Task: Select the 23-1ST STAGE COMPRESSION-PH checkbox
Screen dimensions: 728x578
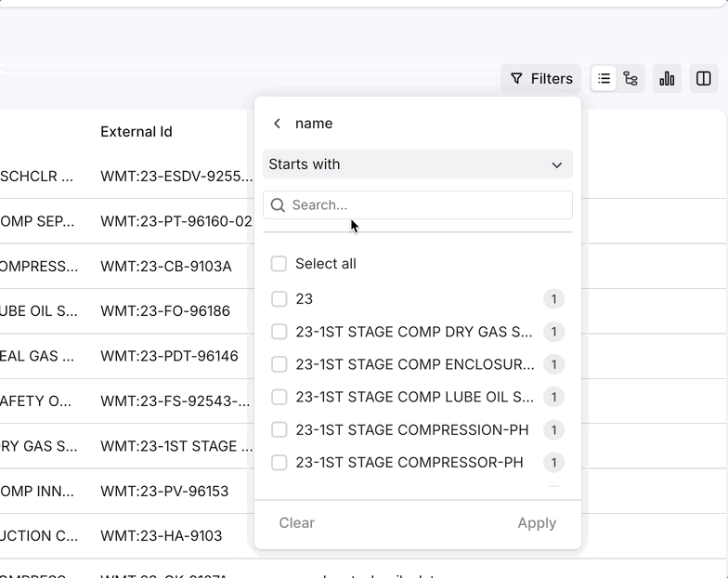Action: pyautogui.click(x=279, y=430)
